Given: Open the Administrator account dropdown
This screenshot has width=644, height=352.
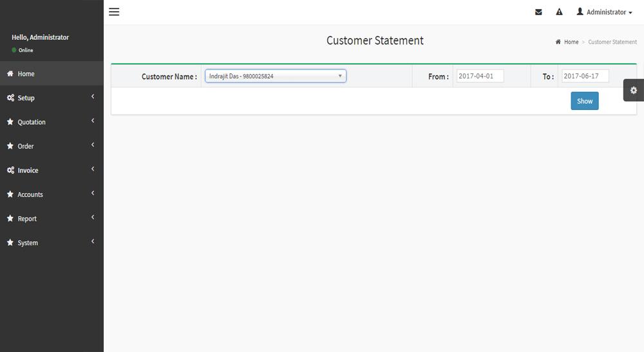Looking at the screenshot, I should [604, 12].
